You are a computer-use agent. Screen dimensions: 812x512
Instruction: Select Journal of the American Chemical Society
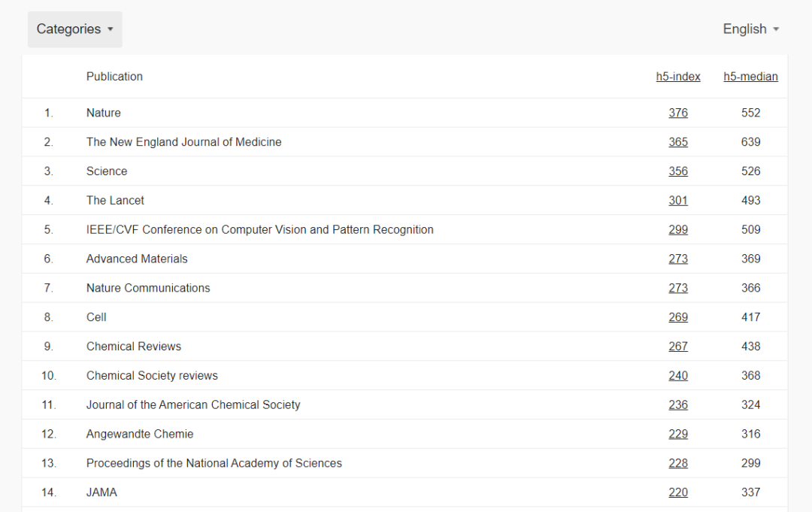193,404
